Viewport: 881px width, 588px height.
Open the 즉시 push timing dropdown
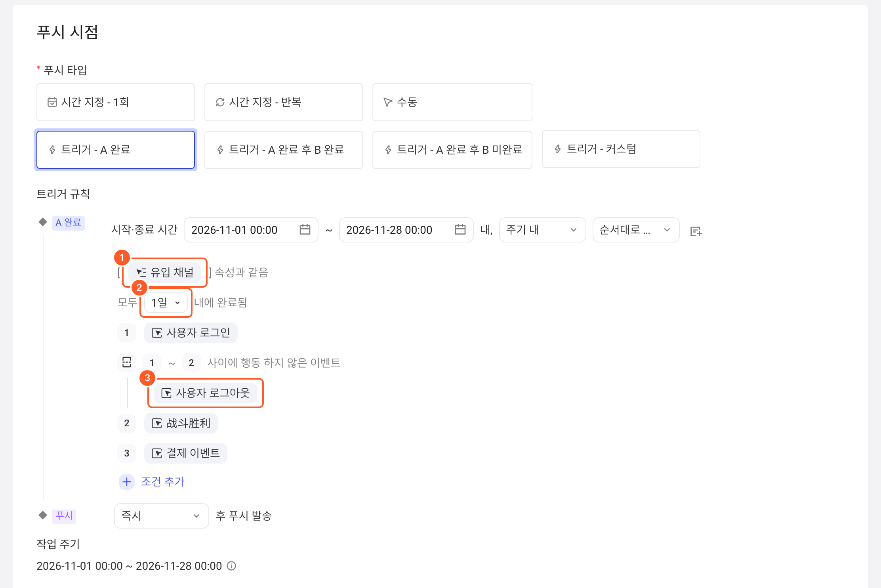point(162,516)
